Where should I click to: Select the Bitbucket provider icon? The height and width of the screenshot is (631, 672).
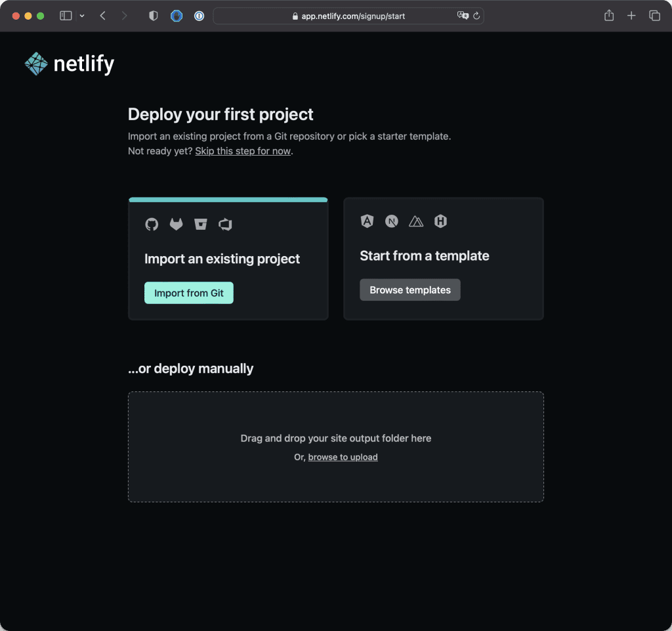tap(200, 224)
